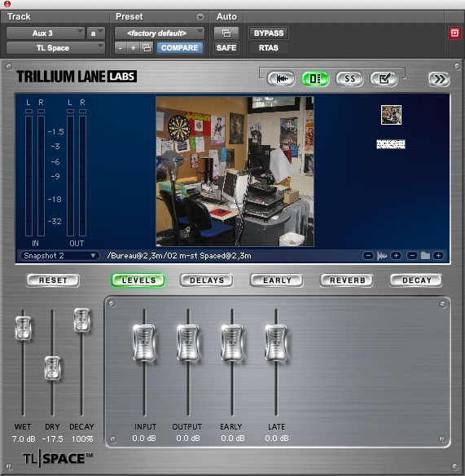Viewport: 465px width, 476px height.
Task: Click the input L channel clip indicator
Action: [x=29, y=112]
